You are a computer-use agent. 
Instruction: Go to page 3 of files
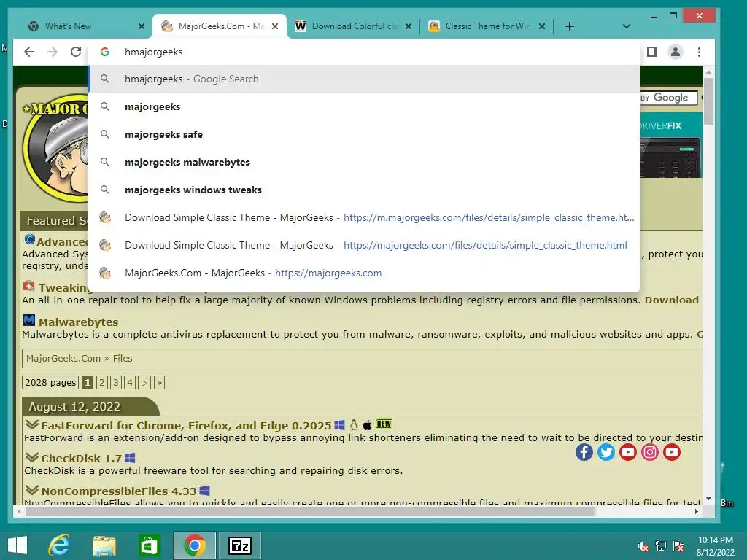pos(116,382)
